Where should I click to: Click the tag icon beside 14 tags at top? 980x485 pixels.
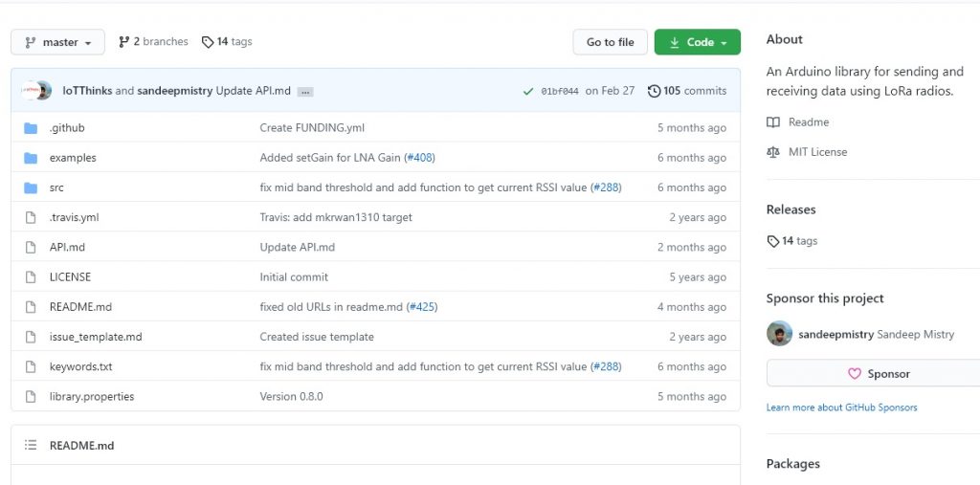[x=208, y=42]
